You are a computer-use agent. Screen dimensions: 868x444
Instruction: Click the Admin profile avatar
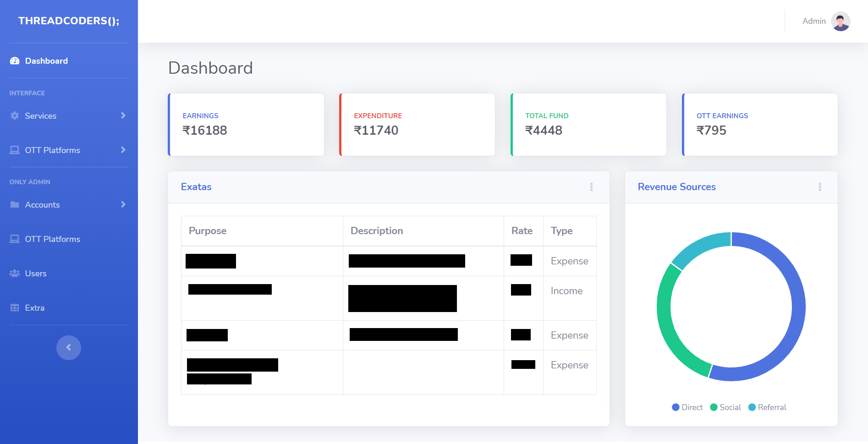tap(840, 21)
